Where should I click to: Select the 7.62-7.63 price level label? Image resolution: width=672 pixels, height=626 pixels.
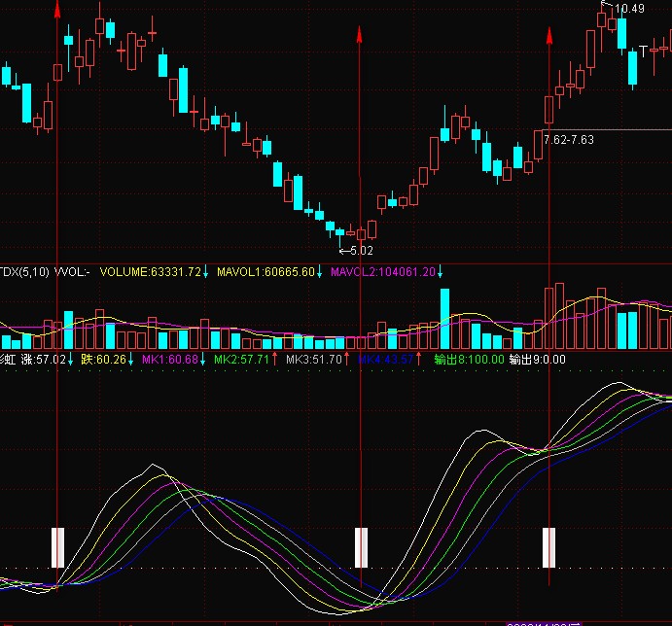click(x=569, y=140)
